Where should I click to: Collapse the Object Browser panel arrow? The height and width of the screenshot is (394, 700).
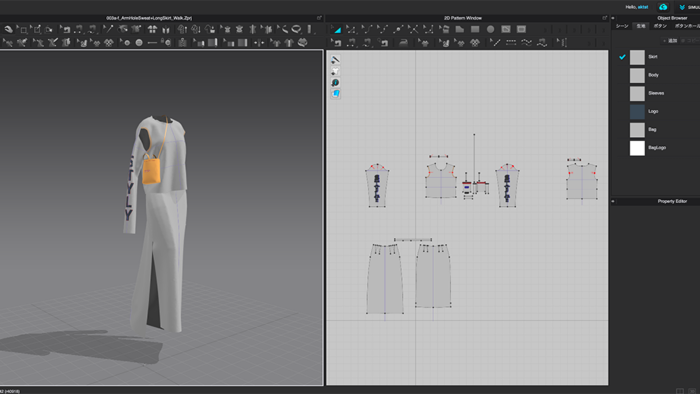[613, 18]
